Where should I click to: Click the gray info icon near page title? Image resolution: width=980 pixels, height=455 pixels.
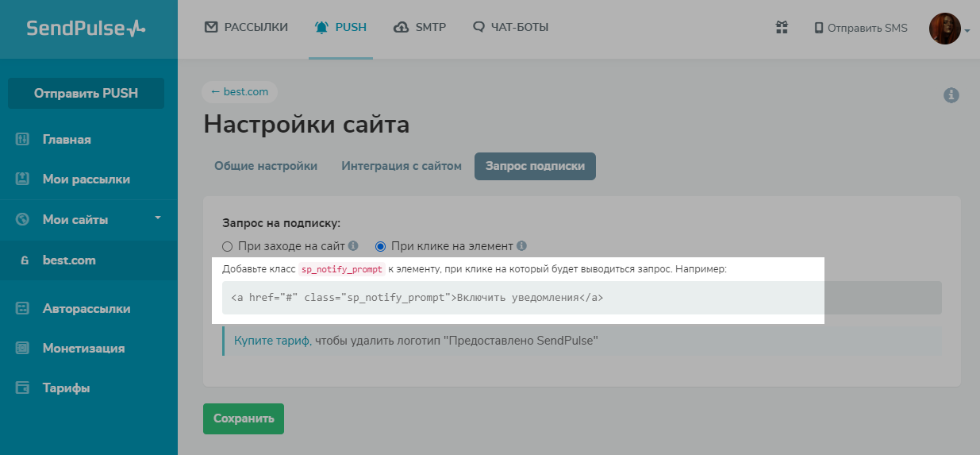pos(951,95)
